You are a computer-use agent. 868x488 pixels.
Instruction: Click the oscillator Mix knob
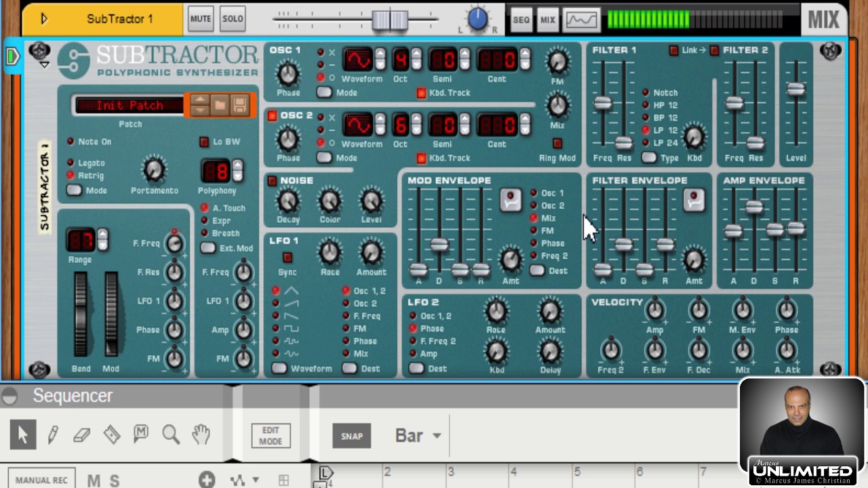[557, 105]
